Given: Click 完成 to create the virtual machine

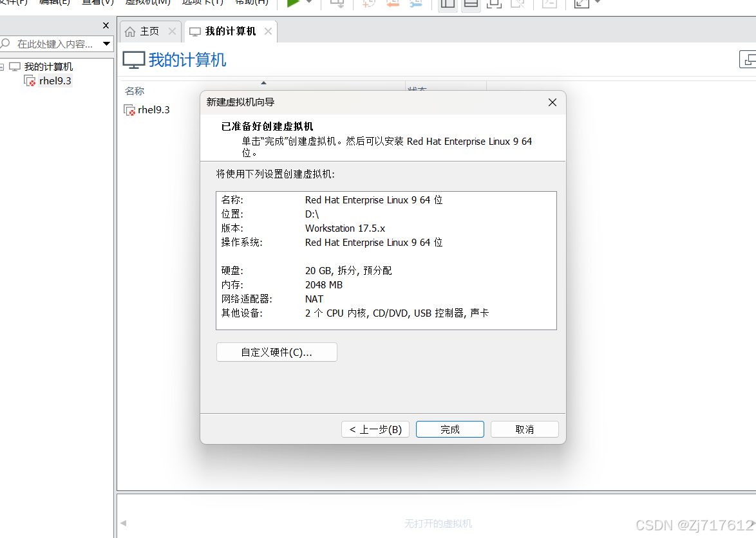Looking at the screenshot, I should tap(450, 429).
